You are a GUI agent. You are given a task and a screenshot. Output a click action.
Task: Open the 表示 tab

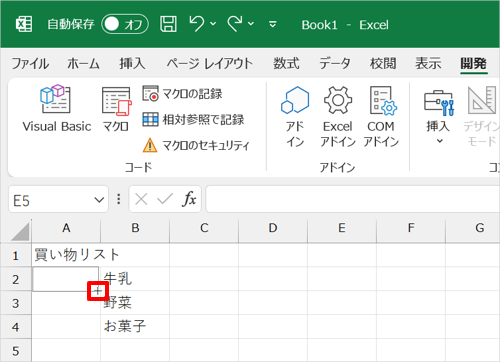(x=428, y=63)
